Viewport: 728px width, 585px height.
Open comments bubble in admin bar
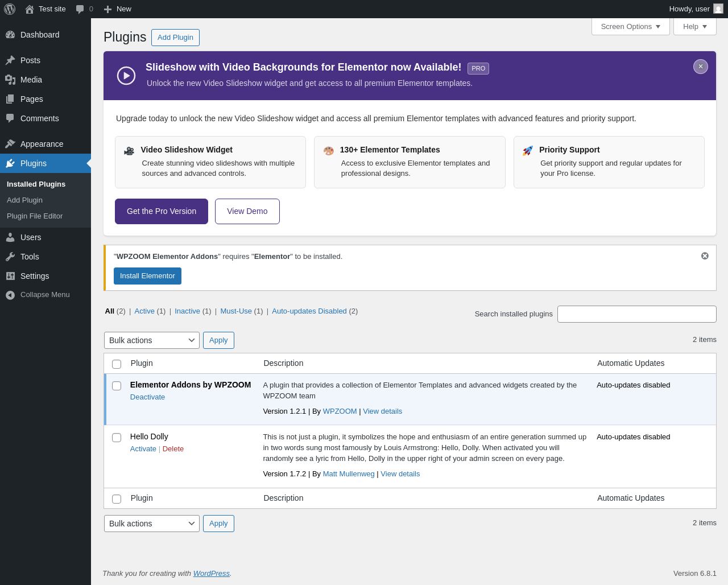tap(80, 9)
